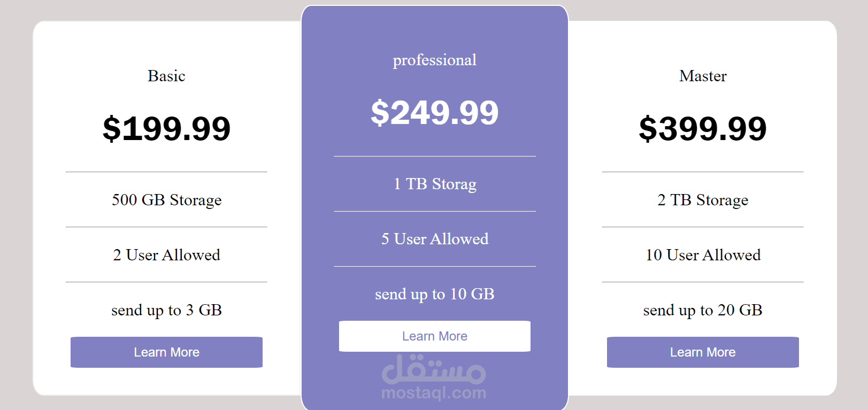Click the send up to 20 GB text

(702, 310)
